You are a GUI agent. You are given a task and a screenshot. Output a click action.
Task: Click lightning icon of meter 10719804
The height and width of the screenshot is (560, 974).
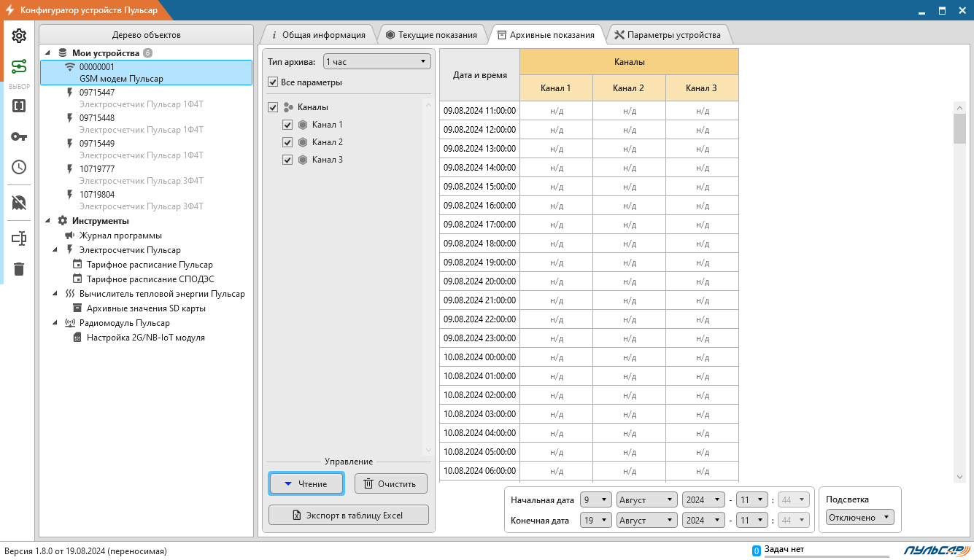pos(70,195)
